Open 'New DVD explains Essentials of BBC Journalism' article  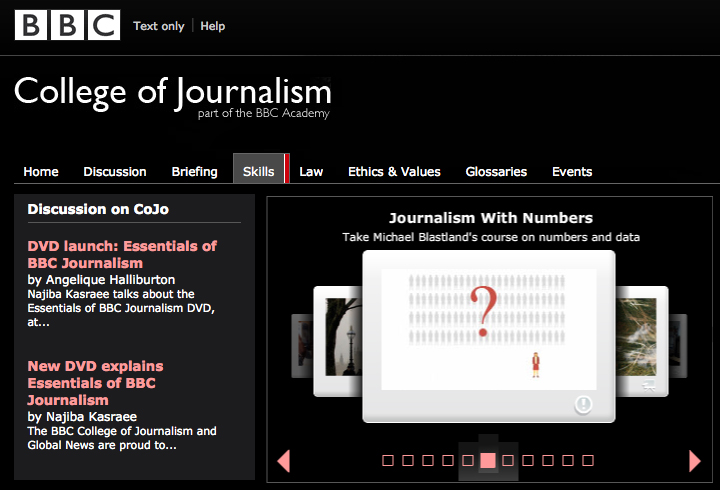tap(96, 383)
